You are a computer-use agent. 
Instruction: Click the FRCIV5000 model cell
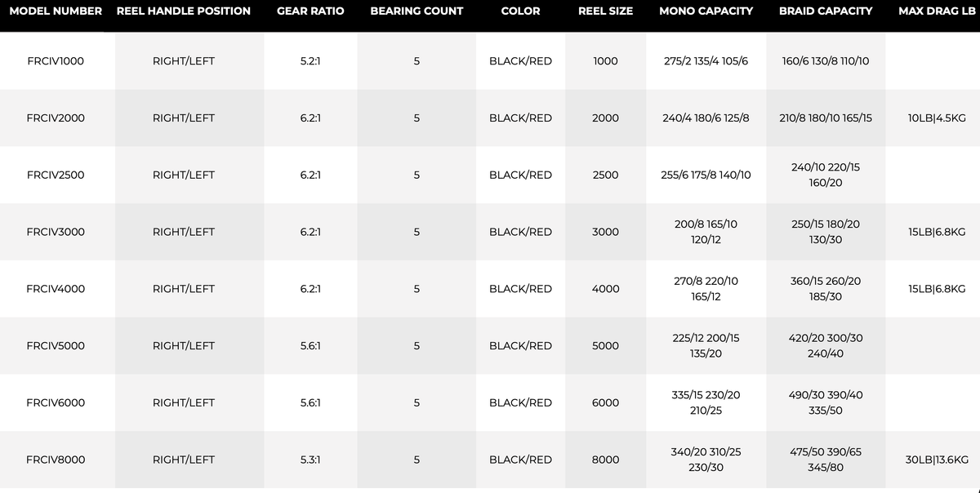pos(56,345)
